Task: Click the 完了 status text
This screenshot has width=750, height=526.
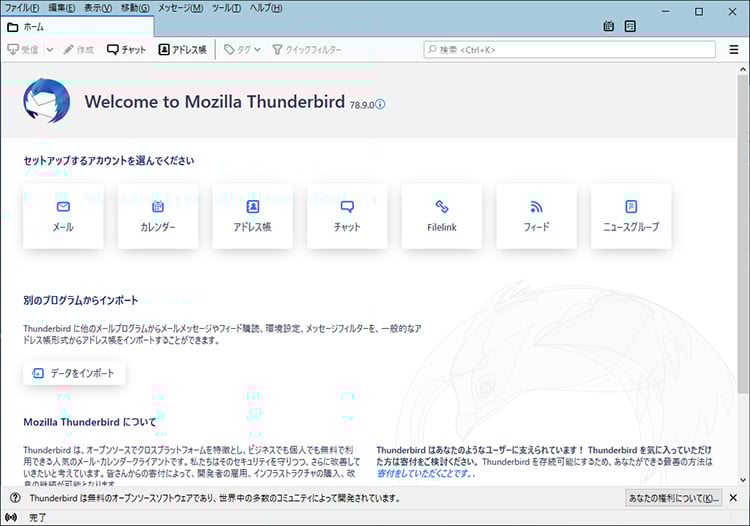Action: tap(38, 517)
